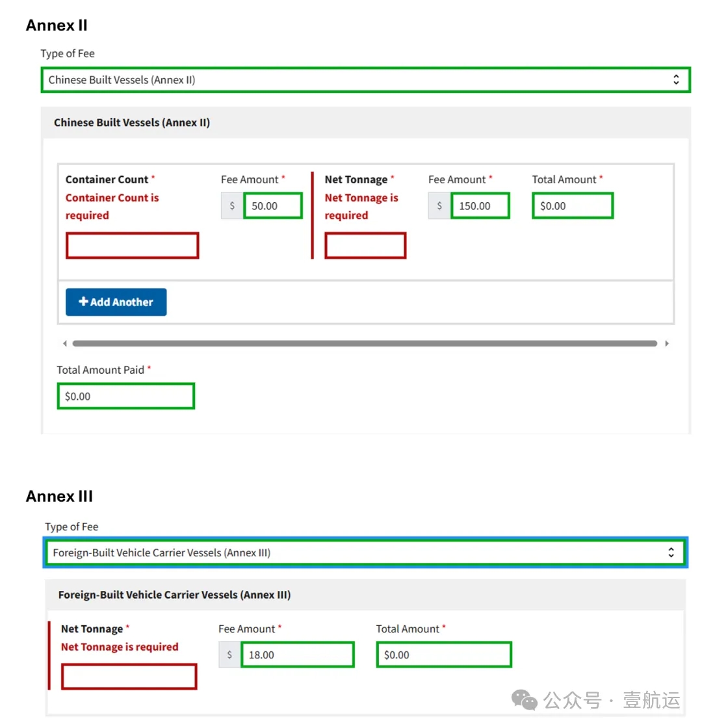Viewport: 702px width, 728px height.
Task: Click the empty Net Tonnage field in Annex II
Action: (365, 246)
